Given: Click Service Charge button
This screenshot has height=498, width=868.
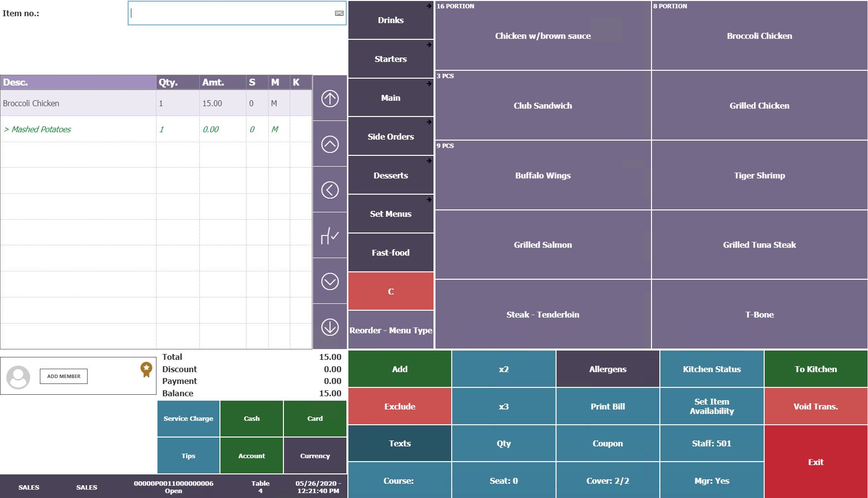Looking at the screenshot, I should [188, 419].
